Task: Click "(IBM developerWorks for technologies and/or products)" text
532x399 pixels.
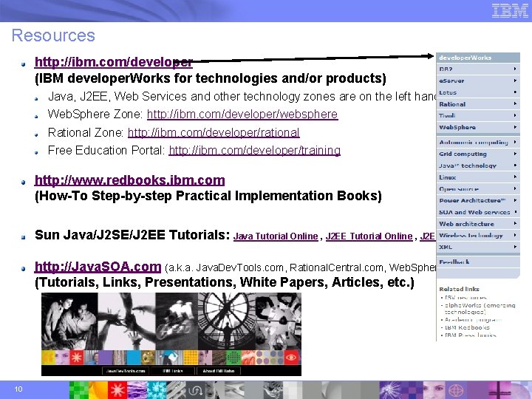Action: click(211, 78)
